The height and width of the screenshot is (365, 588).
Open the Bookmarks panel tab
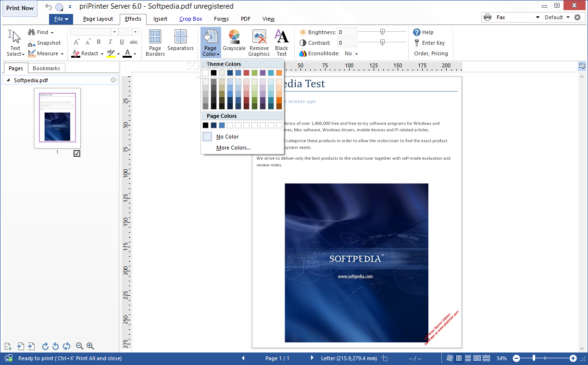coord(47,68)
